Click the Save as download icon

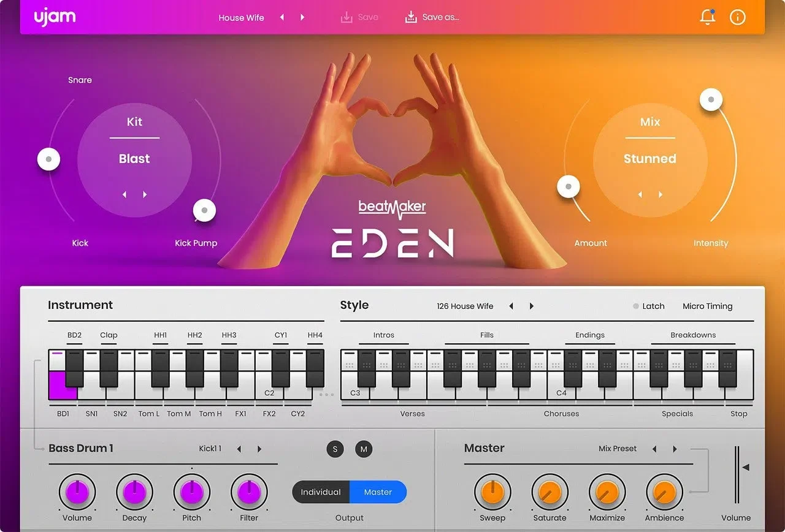click(x=411, y=17)
